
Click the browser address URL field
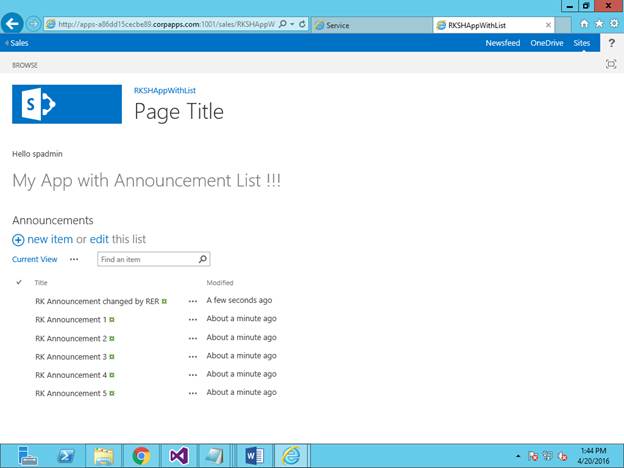coord(166,24)
